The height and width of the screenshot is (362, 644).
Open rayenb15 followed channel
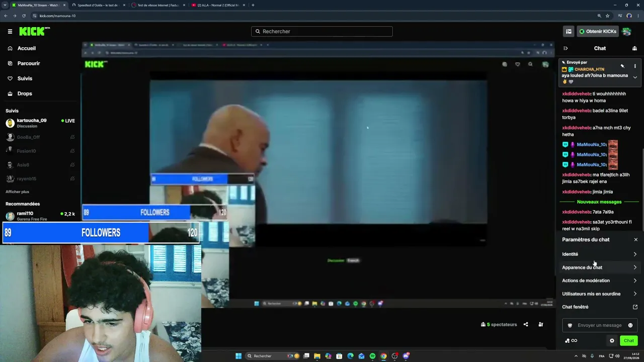click(x=40, y=178)
